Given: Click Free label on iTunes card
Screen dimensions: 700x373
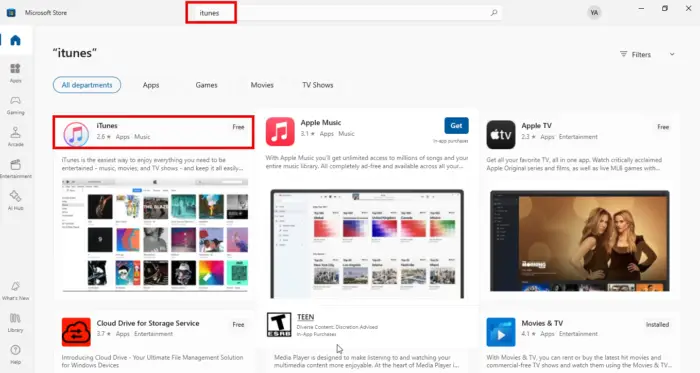Looking at the screenshot, I should tap(238, 127).
